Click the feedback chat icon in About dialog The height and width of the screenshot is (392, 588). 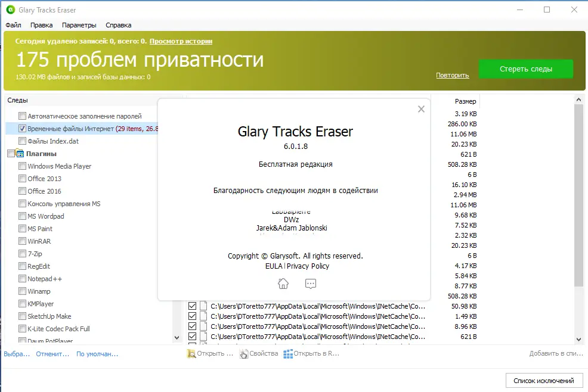click(x=311, y=284)
